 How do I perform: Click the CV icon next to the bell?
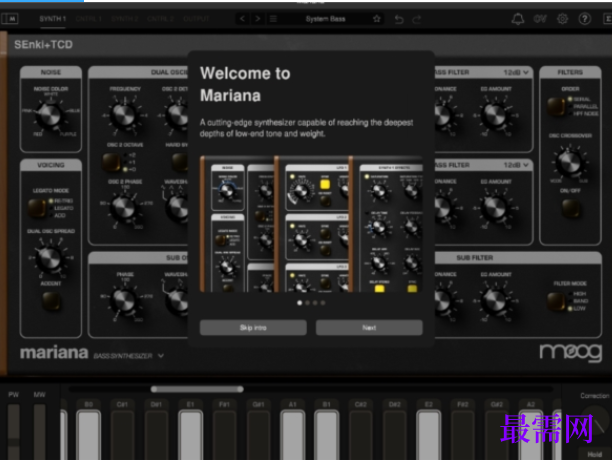540,19
